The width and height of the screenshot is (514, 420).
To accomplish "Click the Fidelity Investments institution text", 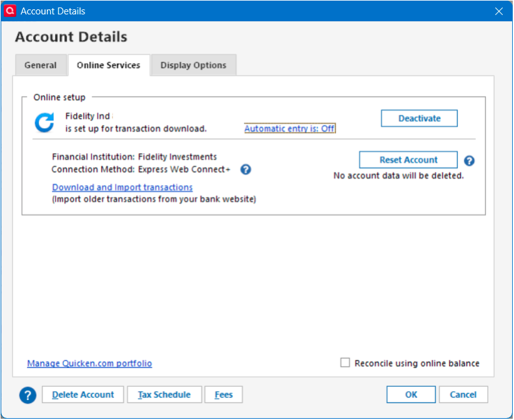I will pos(177,157).
